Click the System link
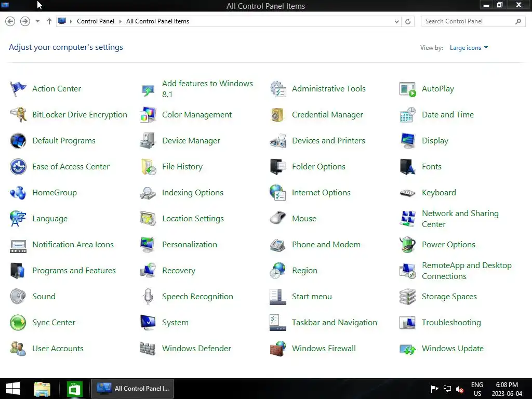The width and height of the screenshot is (532, 399). tap(175, 323)
